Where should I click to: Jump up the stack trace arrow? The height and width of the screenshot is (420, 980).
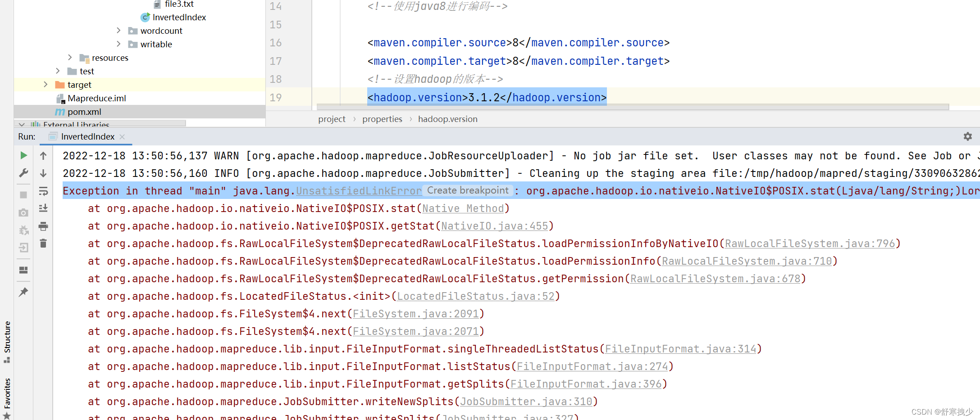point(43,156)
